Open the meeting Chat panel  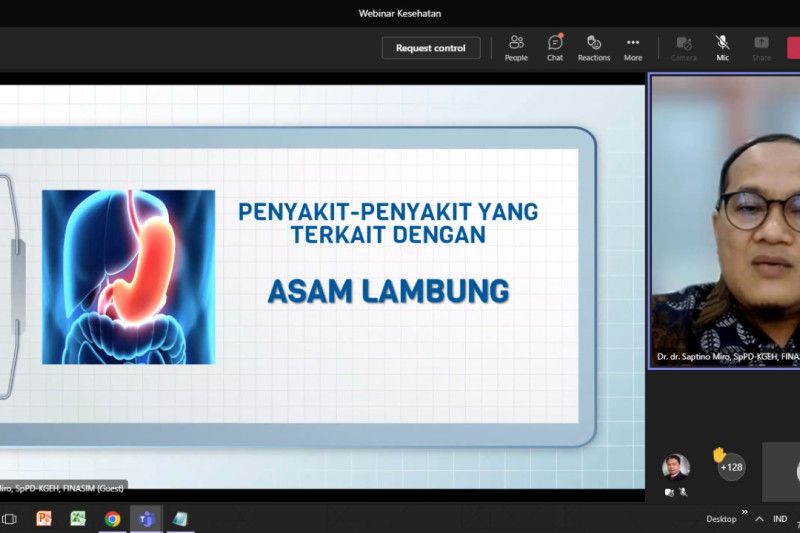[x=555, y=47]
